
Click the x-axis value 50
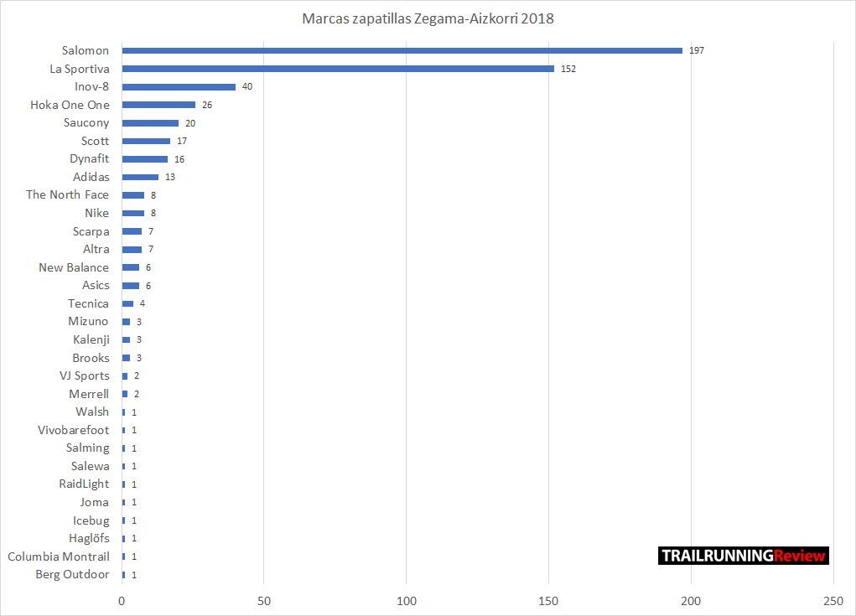pos(264,601)
